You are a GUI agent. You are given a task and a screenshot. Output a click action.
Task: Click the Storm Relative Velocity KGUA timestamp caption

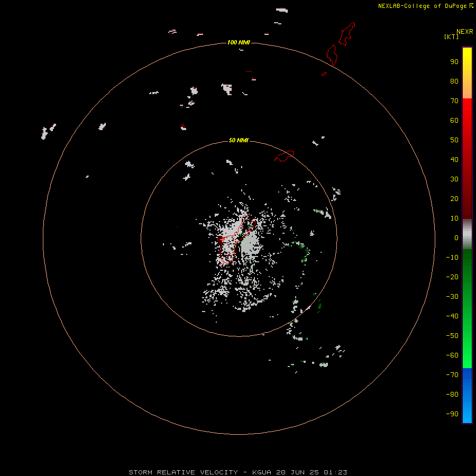coord(238,472)
